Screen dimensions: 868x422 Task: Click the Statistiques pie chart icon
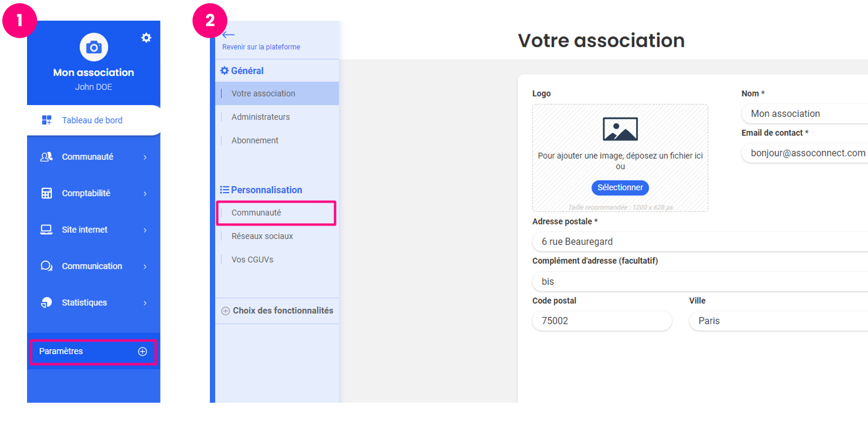[46, 302]
